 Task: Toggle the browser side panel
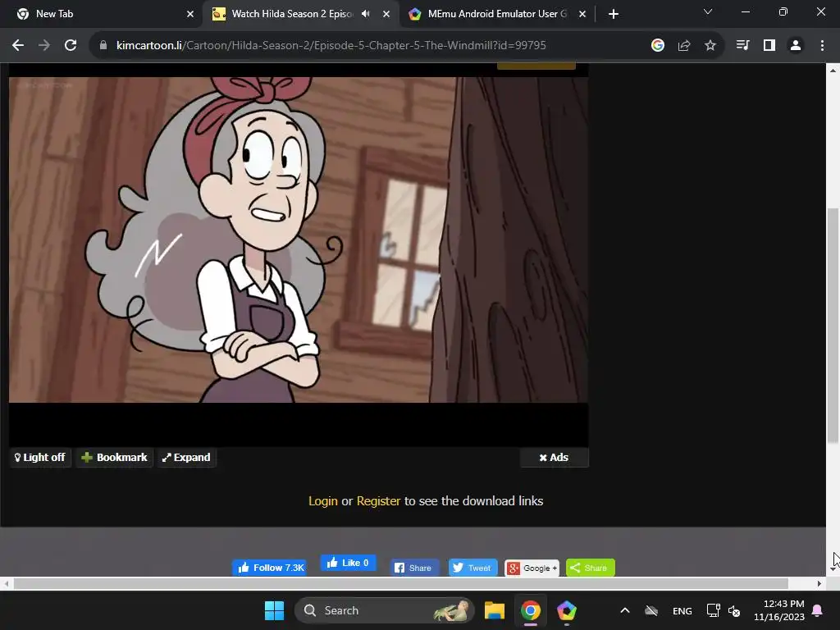tap(769, 46)
